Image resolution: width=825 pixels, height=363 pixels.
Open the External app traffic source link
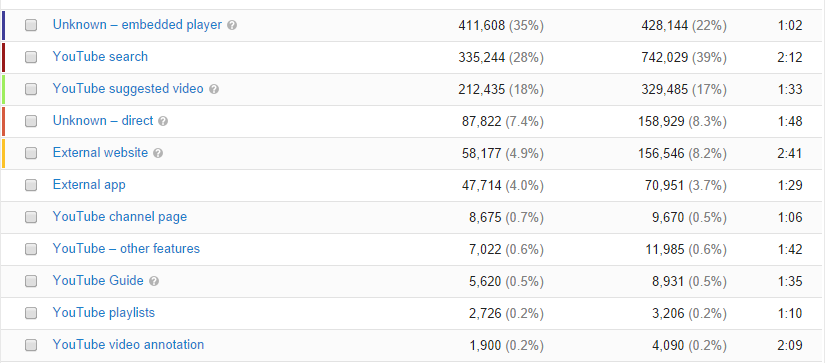[89, 185]
